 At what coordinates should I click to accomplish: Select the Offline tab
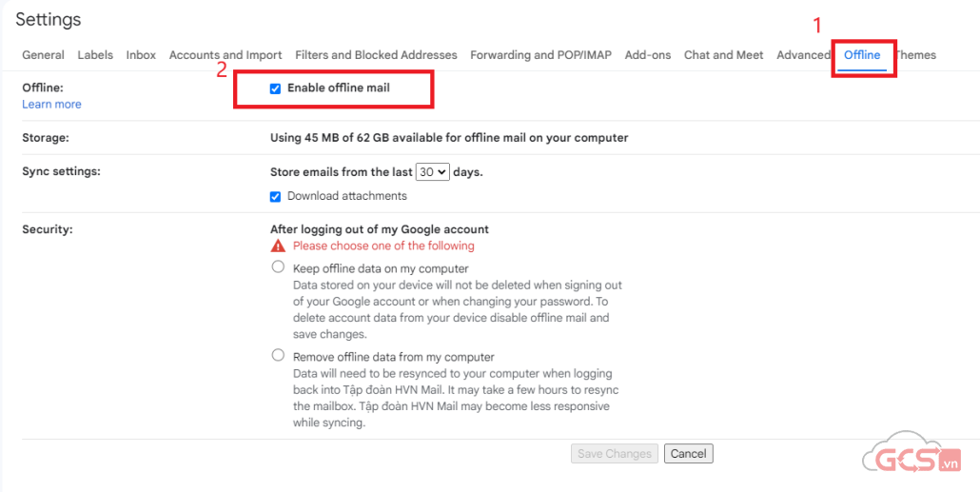862,55
